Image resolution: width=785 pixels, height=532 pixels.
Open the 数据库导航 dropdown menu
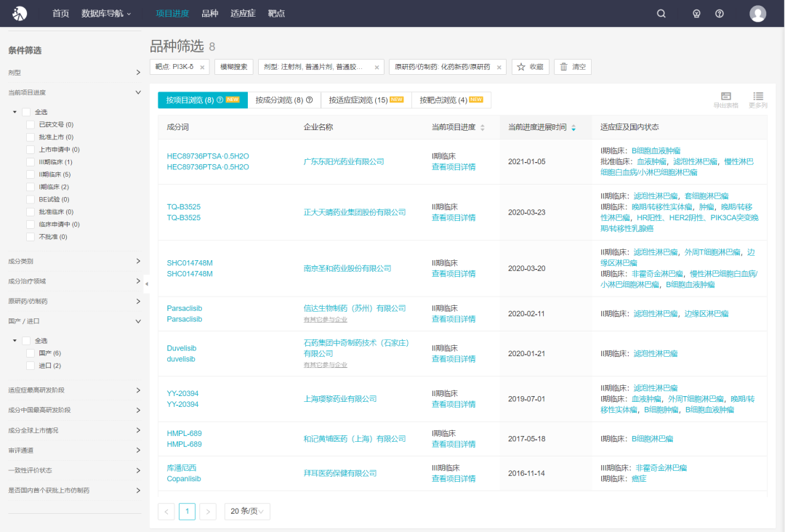point(106,14)
